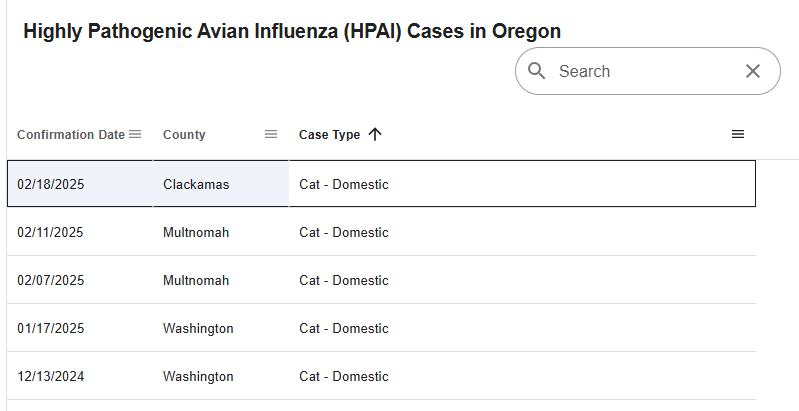Click Washington in the 01/17/2025 row

tap(198, 328)
